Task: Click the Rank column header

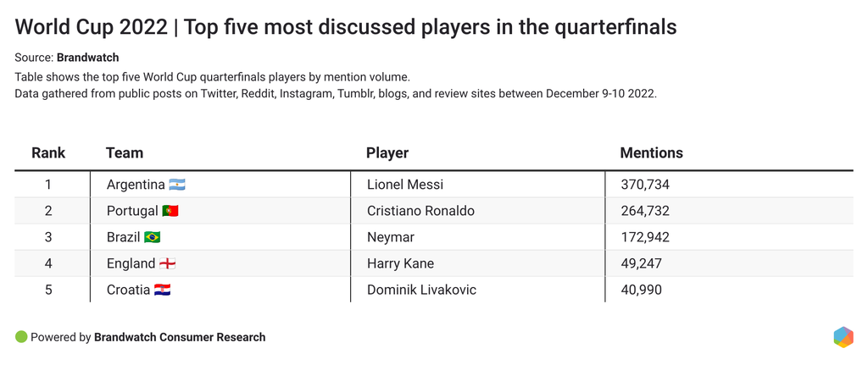Action: pos(48,153)
